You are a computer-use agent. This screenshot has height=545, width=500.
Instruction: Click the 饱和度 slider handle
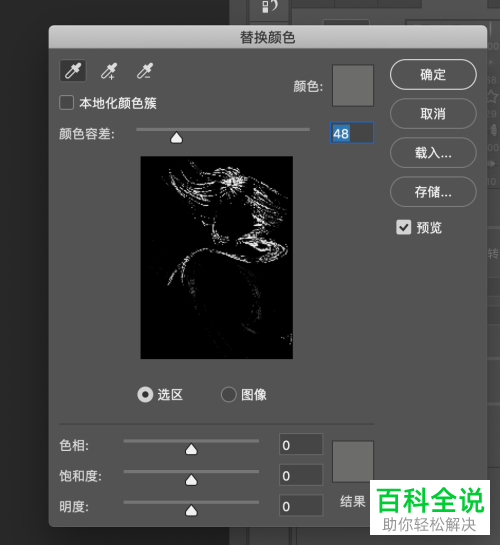pos(191,480)
